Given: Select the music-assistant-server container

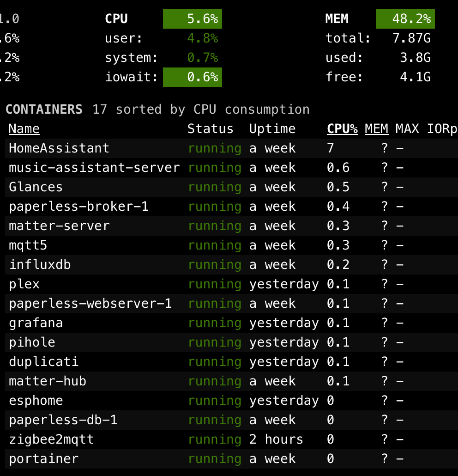Looking at the screenshot, I should click(x=94, y=168).
